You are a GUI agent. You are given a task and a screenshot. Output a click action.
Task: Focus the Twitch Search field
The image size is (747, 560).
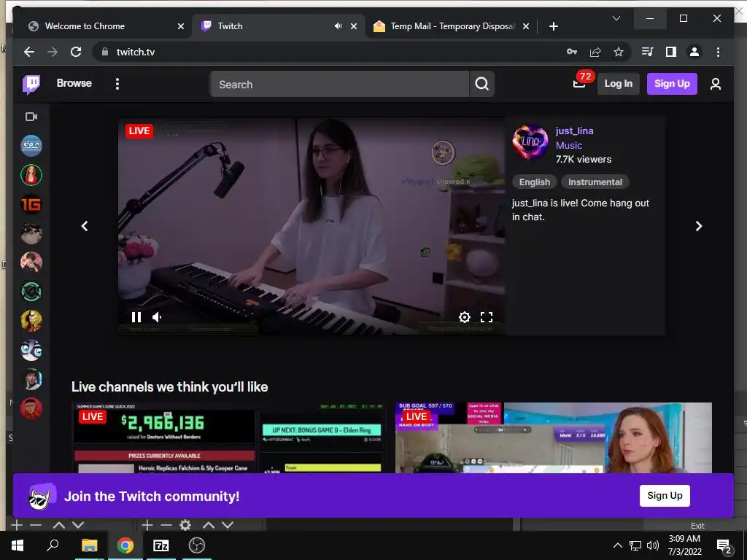pyautogui.click(x=339, y=85)
